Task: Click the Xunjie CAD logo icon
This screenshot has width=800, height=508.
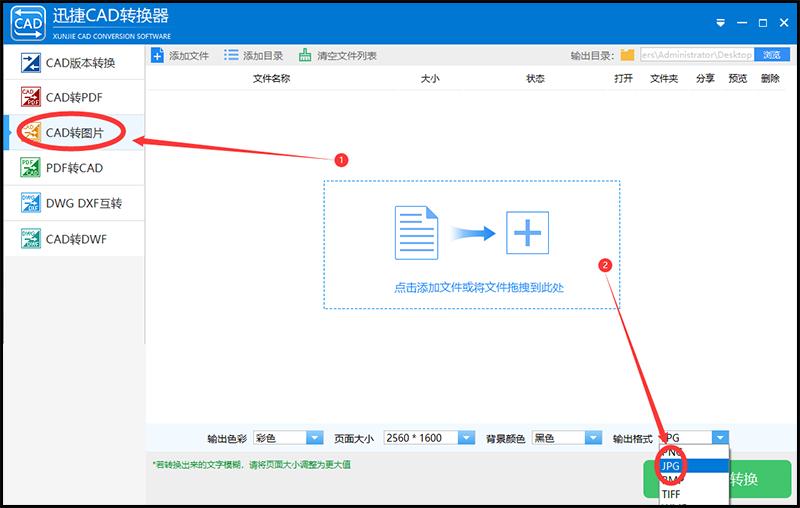Action: click(28, 23)
